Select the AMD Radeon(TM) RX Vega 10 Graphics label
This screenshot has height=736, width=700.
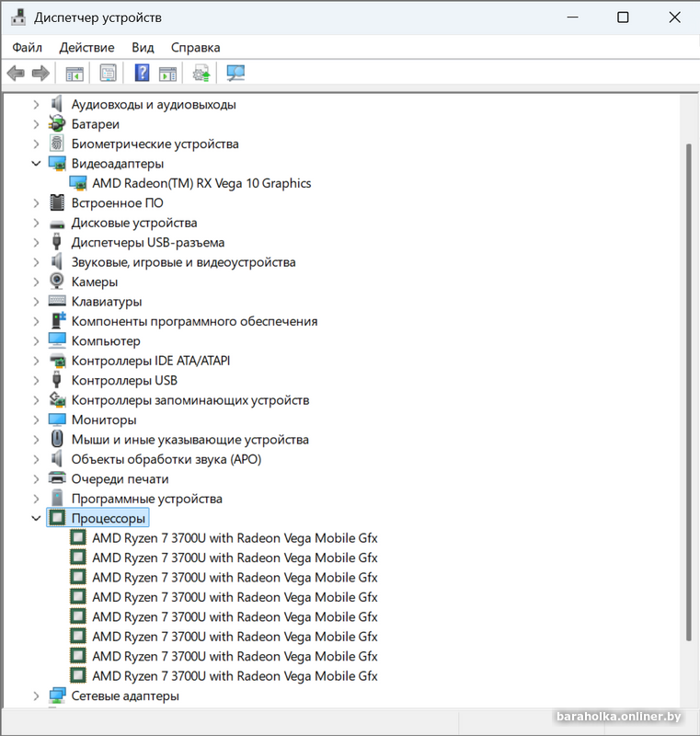tap(201, 183)
